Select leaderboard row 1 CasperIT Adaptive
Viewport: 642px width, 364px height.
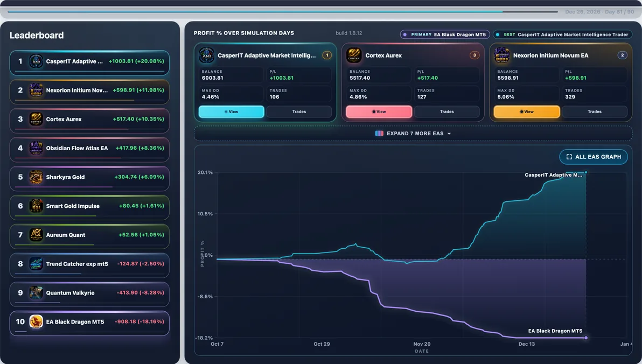click(89, 62)
